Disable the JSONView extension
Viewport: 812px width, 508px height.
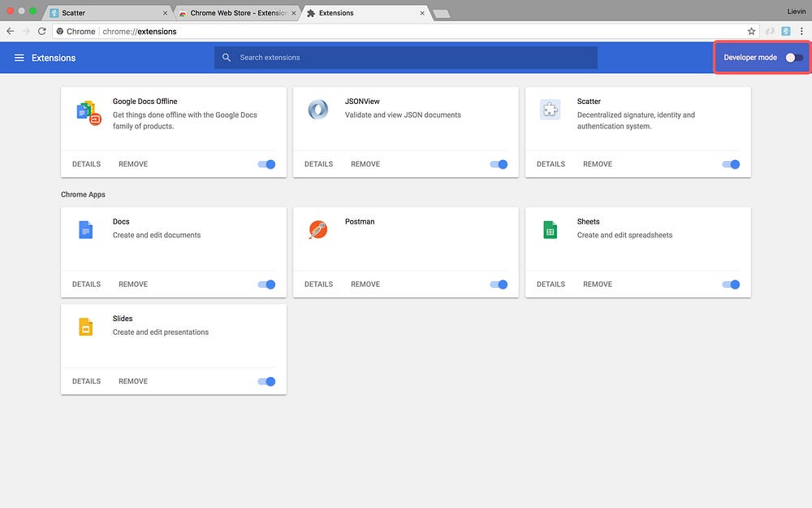tap(499, 164)
